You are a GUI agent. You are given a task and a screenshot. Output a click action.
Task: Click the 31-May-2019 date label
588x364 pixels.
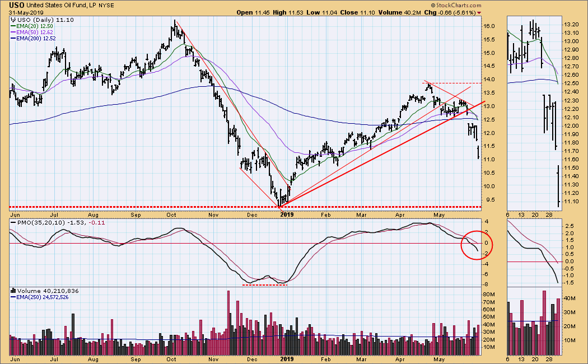(x=26, y=12)
